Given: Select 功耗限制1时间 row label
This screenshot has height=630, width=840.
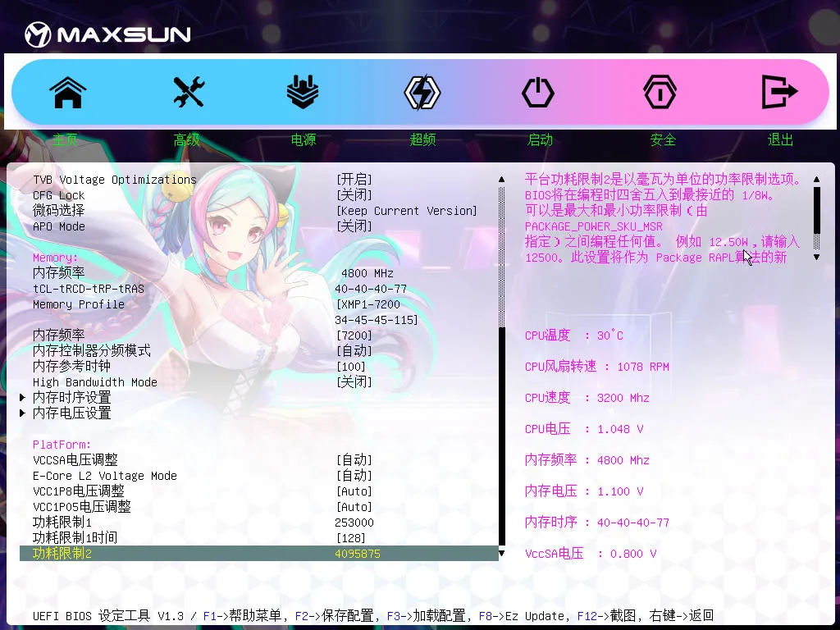Looking at the screenshot, I should 75,538.
